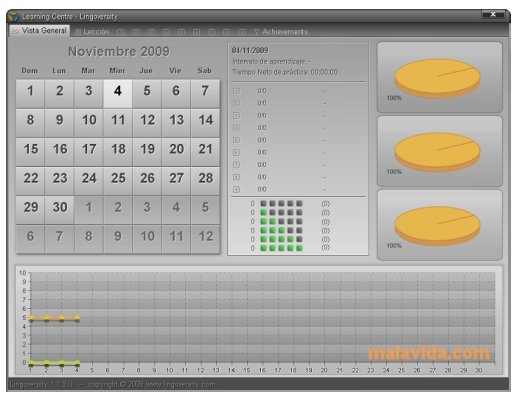
Task: Click the green line point at day 4
Action: click(77, 363)
